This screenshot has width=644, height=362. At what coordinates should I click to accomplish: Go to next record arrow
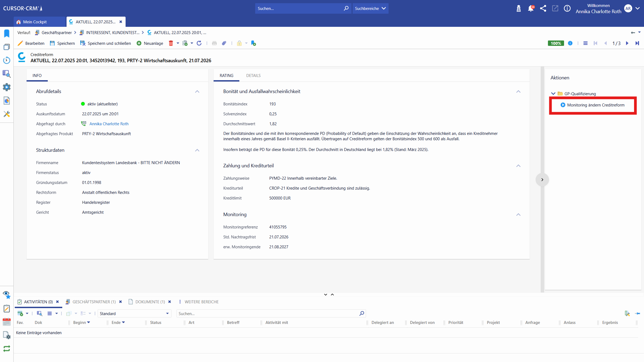[x=627, y=43]
